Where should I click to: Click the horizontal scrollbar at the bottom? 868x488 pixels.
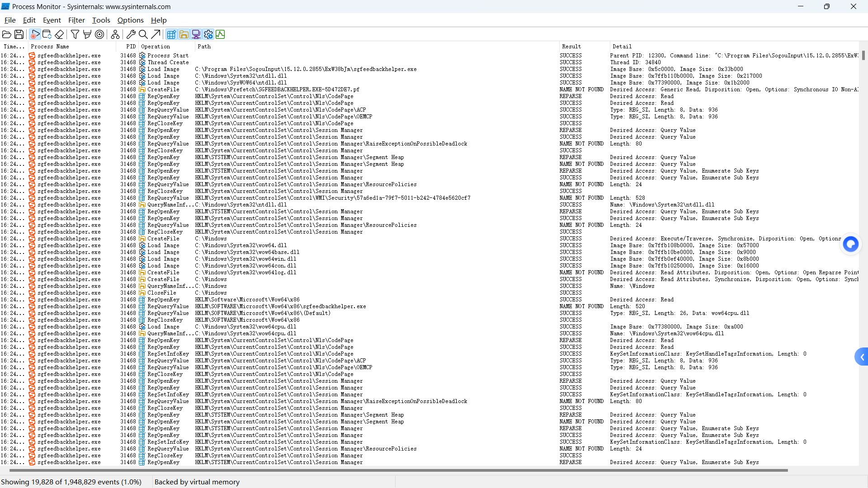398,470
